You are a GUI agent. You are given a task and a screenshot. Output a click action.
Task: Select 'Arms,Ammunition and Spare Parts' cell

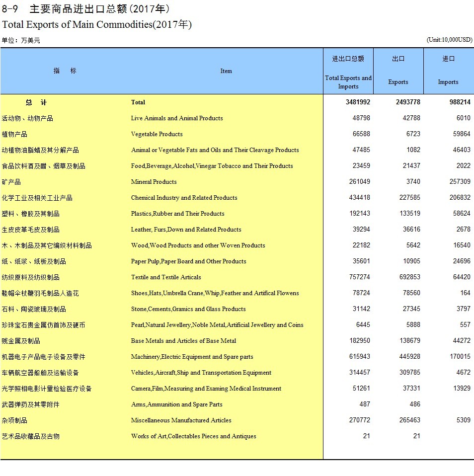[176, 404]
